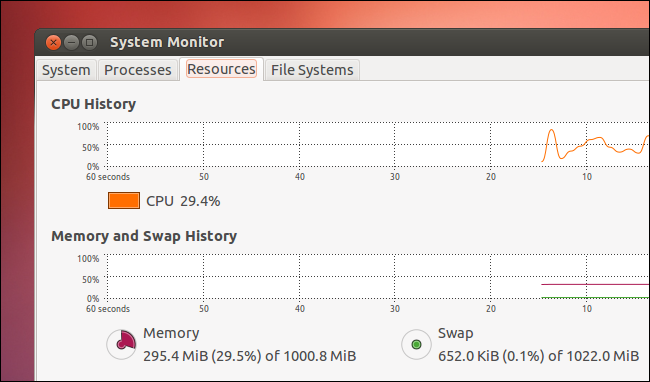Click the Memory pie chart icon
Viewport: 650px width, 382px height.
point(121,344)
